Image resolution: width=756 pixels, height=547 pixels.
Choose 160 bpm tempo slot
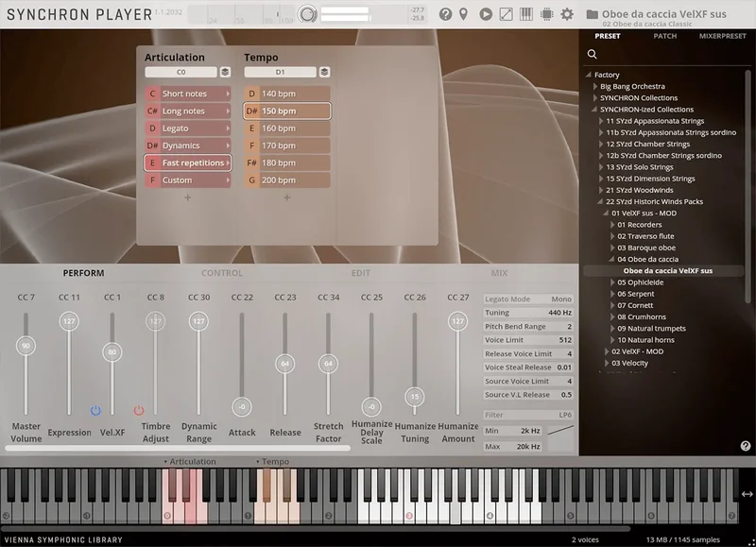[x=287, y=128]
